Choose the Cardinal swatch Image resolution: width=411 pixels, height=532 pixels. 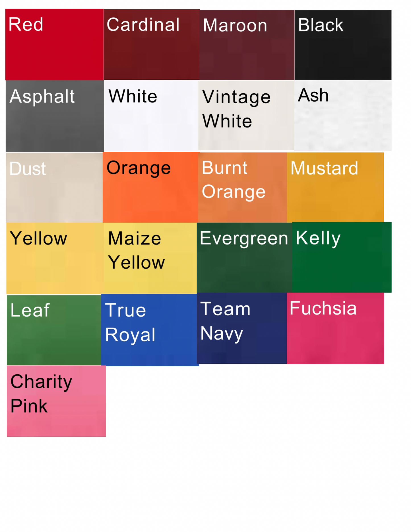152,45
